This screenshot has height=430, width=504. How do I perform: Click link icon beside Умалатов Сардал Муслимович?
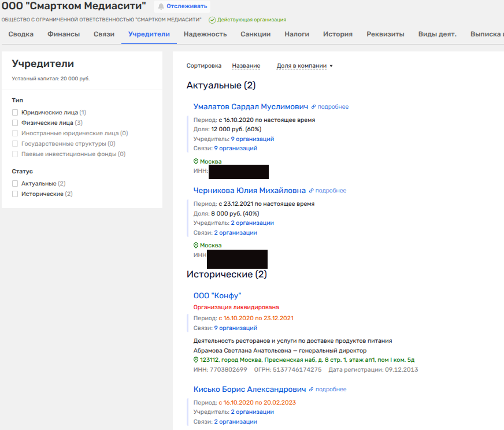click(314, 107)
